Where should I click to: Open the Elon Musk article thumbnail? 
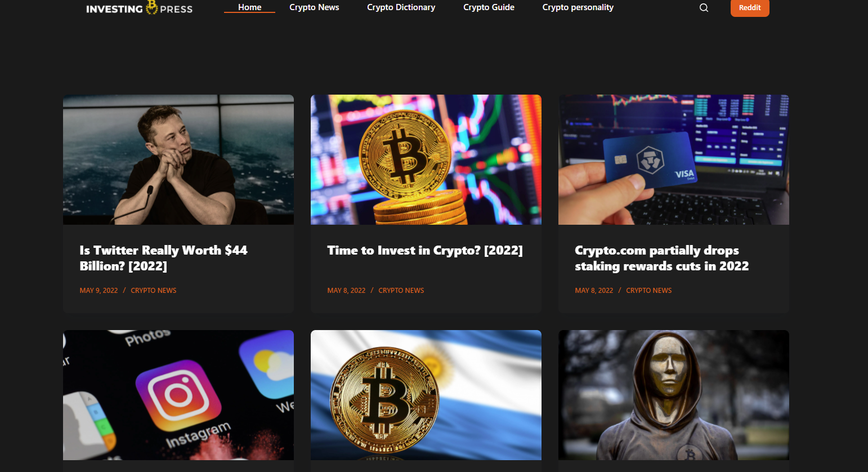point(178,159)
